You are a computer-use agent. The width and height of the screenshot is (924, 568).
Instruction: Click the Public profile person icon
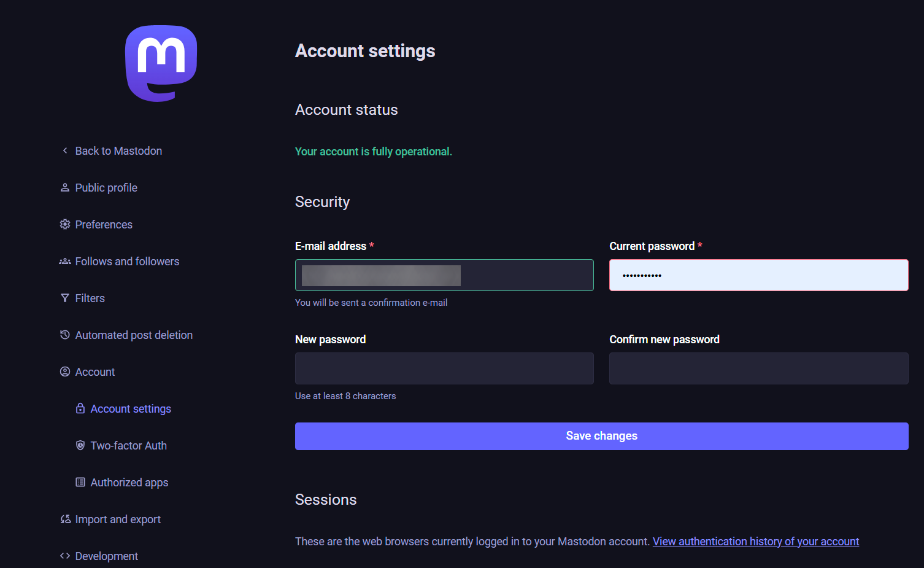[x=65, y=187]
